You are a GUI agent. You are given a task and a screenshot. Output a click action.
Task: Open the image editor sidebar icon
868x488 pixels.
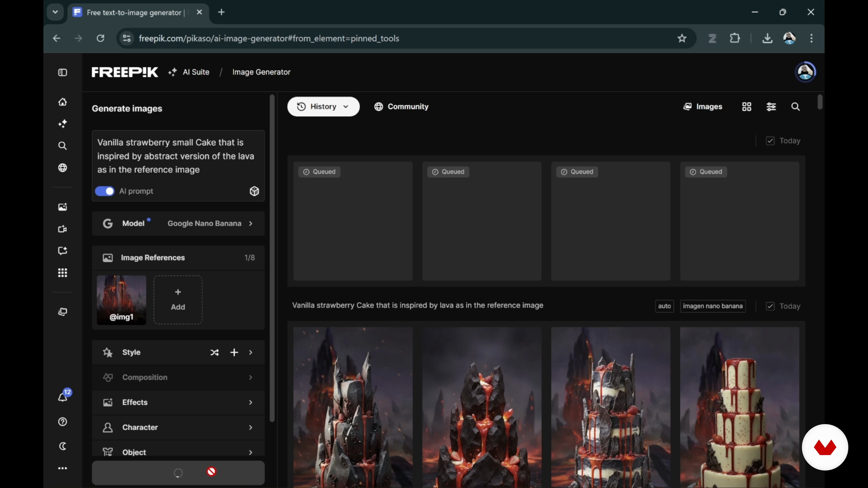[63, 251]
